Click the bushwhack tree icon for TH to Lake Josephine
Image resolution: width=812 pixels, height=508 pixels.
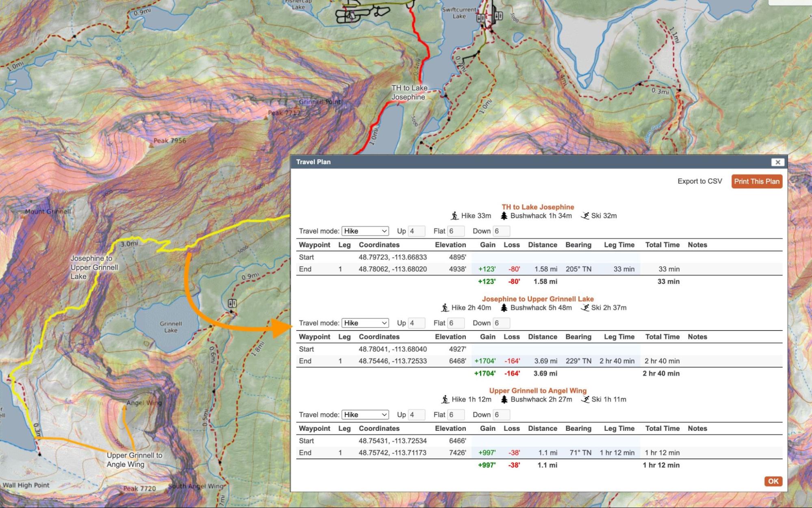click(504, 216)
